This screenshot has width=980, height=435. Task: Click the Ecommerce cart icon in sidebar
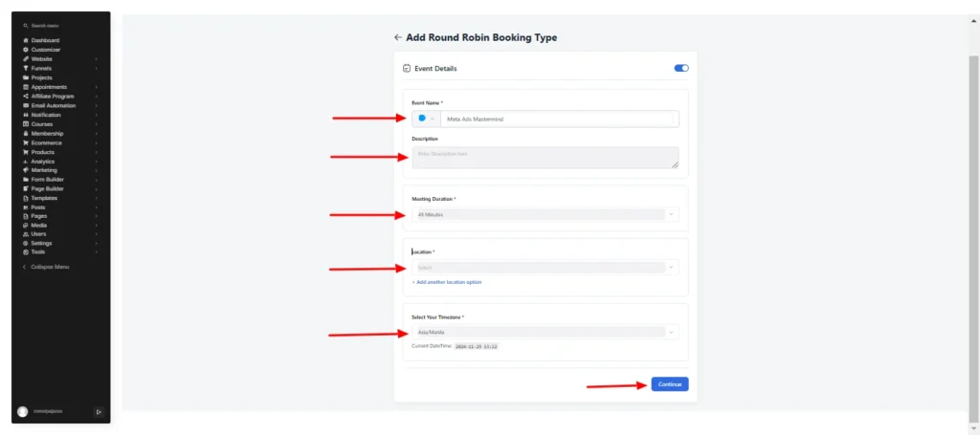(x=26, y=142)
